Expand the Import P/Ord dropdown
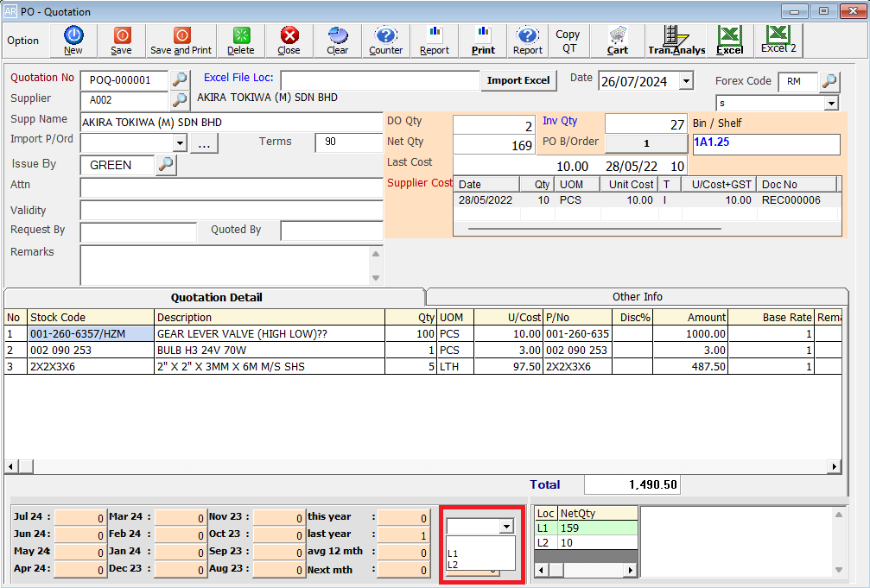This screenshot has height=588, width=870. point(180,143)
